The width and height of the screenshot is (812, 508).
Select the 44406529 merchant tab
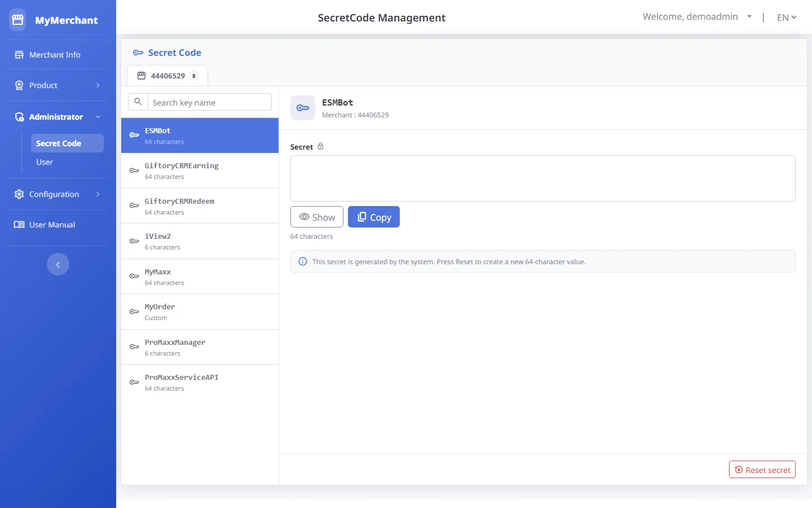pos(167,76)
